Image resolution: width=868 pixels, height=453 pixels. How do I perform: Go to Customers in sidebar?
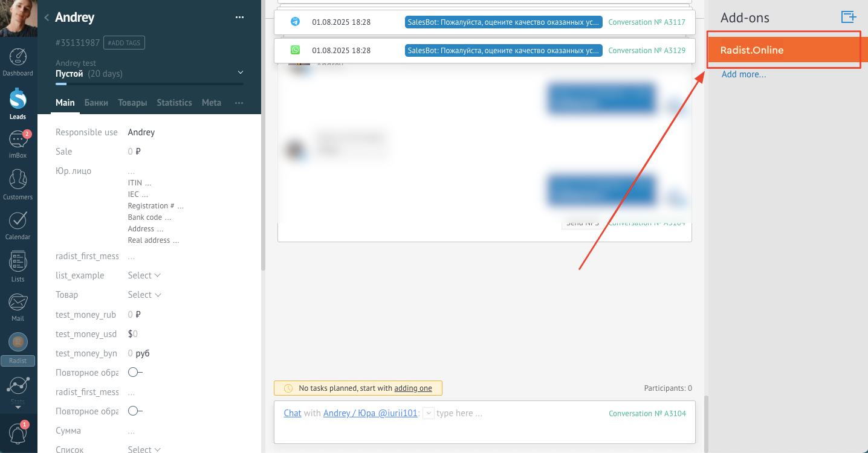coord(18,184)
